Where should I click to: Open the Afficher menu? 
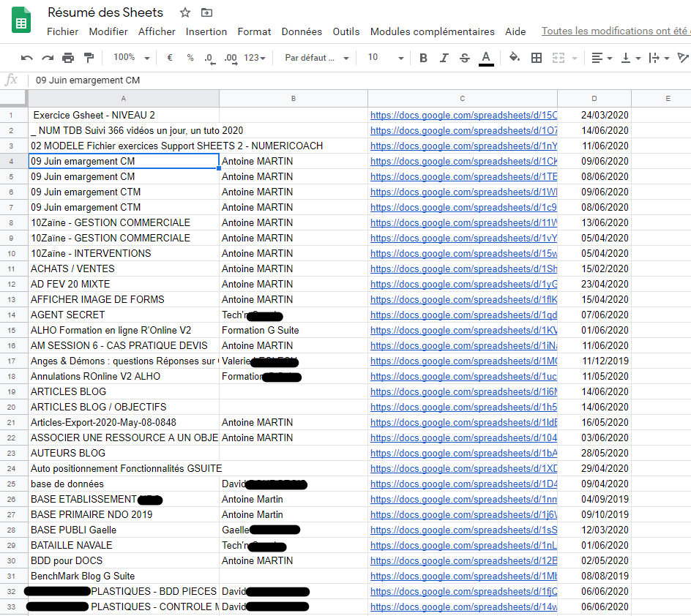click(x=157, y=31)
